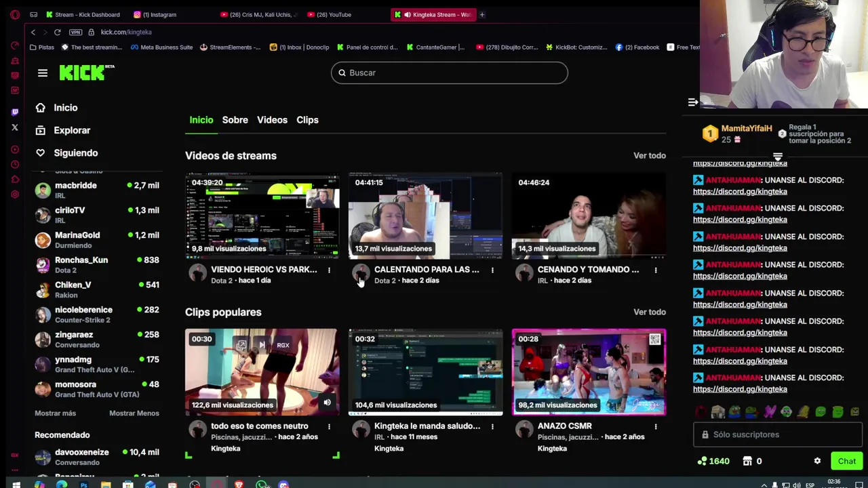The width and height of the screenshot is (868, 488).
Task: Open ciriloTV channel in followed list
Action: (98, 215)
